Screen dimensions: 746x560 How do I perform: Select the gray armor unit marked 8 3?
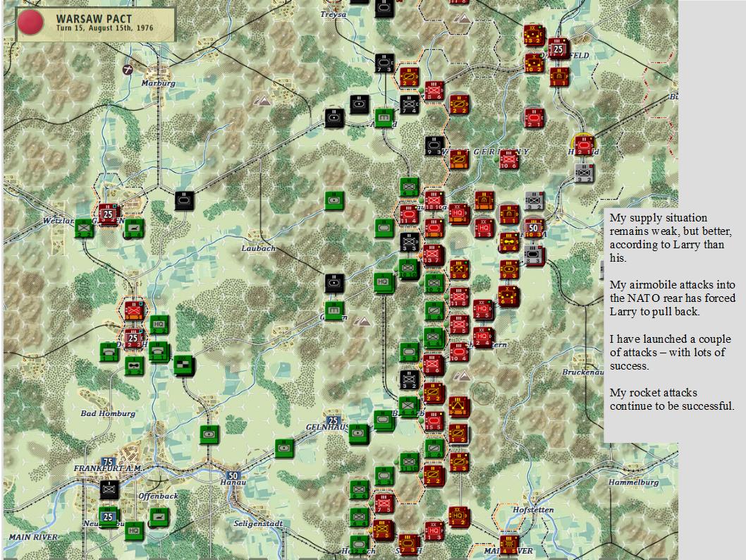point(534,255)
